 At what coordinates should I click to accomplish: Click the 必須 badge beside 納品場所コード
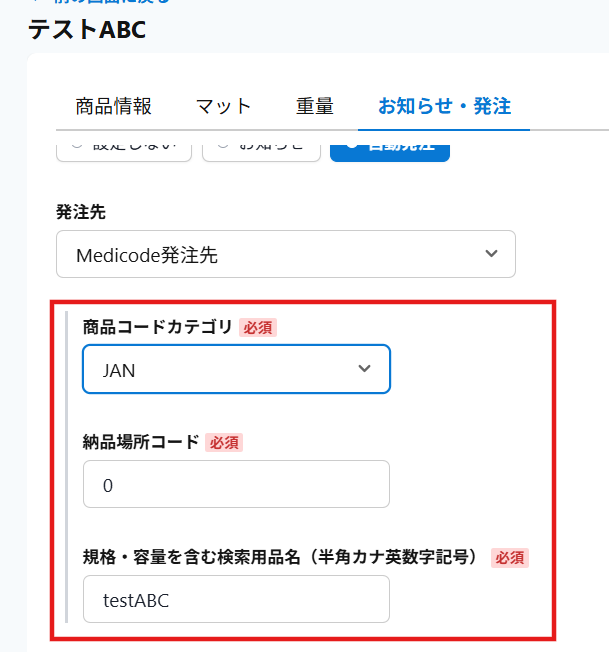[224, 442]
